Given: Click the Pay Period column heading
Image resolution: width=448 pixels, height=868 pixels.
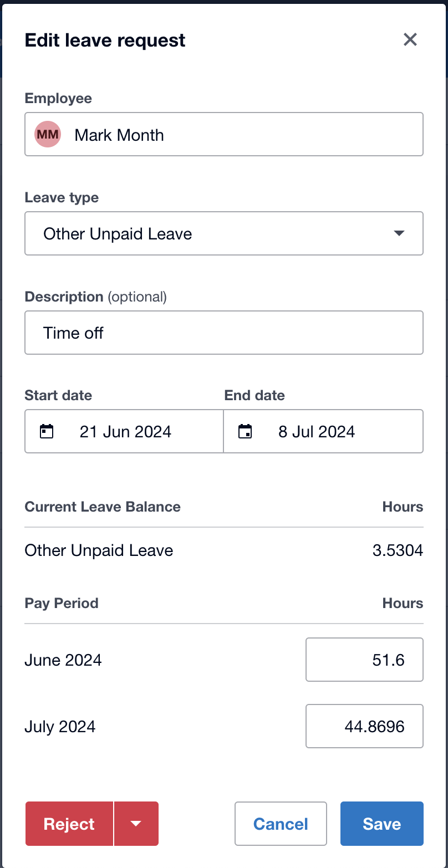Looking at the screenshot, I should (62, 603).
